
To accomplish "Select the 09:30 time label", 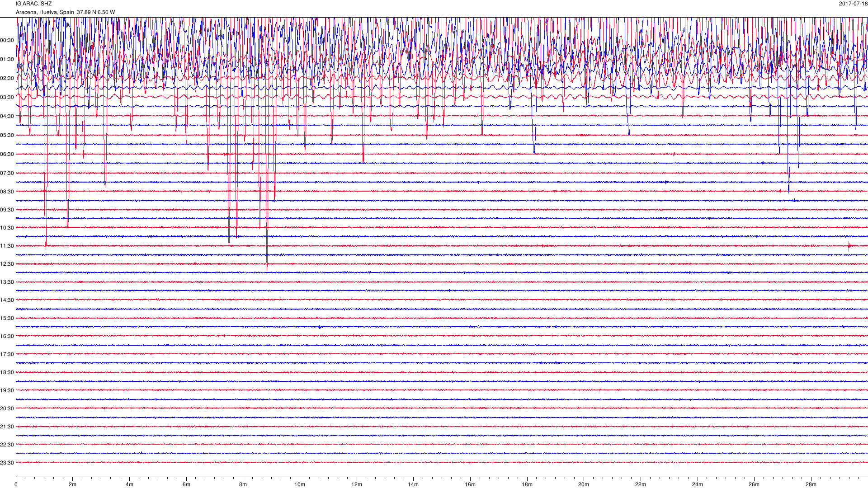I will 7,210.
